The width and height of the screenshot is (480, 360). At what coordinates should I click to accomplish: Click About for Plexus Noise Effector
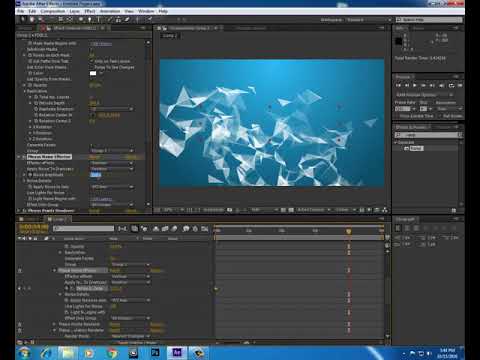pyautogui.click(x=131, y=157)
